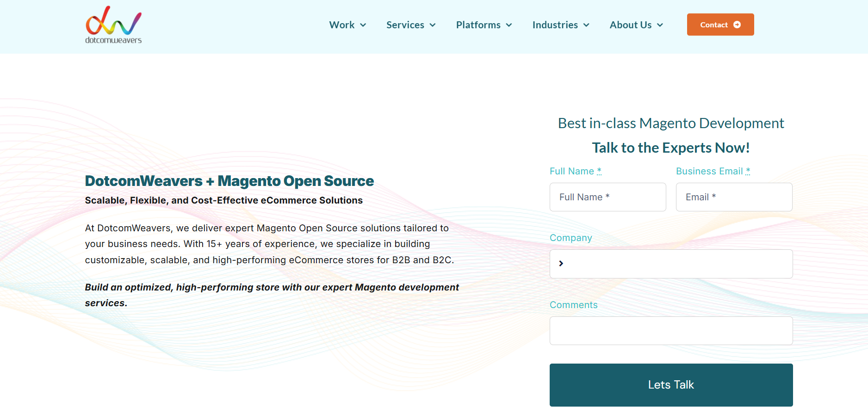
Task: Choose the Platforms navigation item
Action: [x=478, y=25]
